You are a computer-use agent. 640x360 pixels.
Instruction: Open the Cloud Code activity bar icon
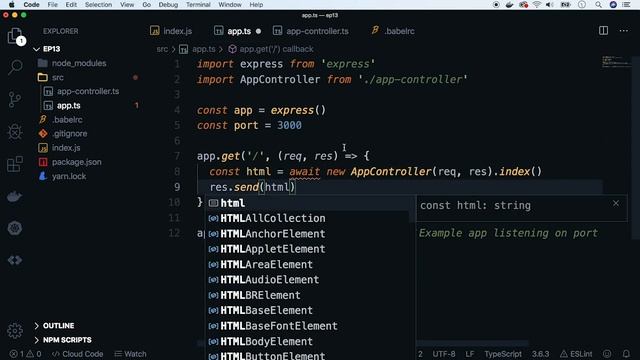(15, 260)
